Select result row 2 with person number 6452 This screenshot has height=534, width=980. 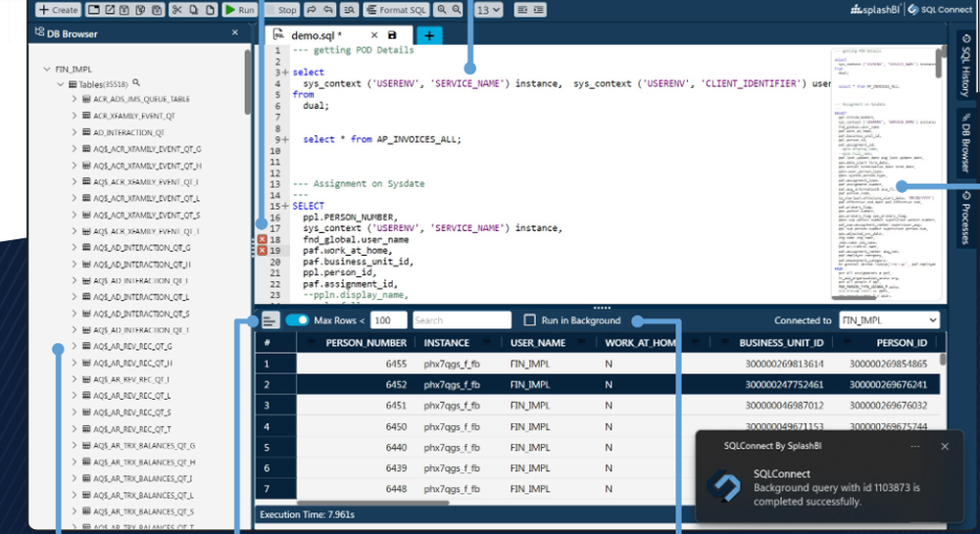[x=598, y=385]
